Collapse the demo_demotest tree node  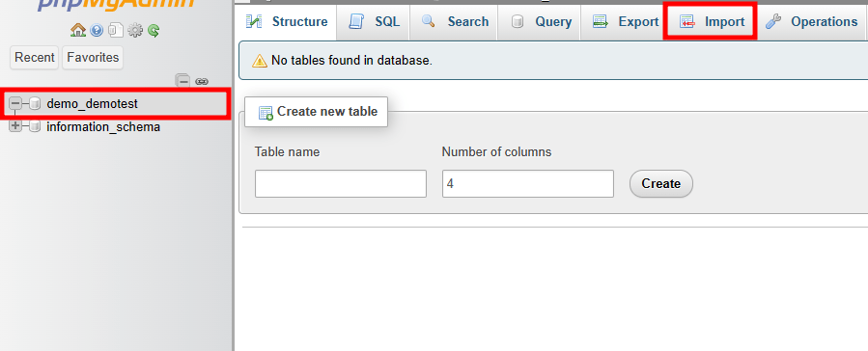click(16, 103)
